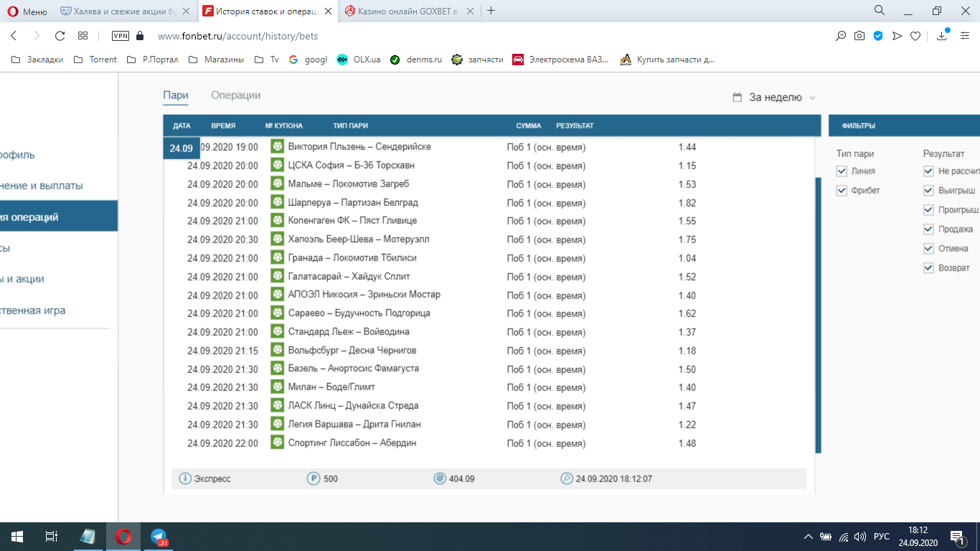Click soccer icon for Шарлеруа – Партизан Белград
The image size is (980, 551).
(278, 202)
